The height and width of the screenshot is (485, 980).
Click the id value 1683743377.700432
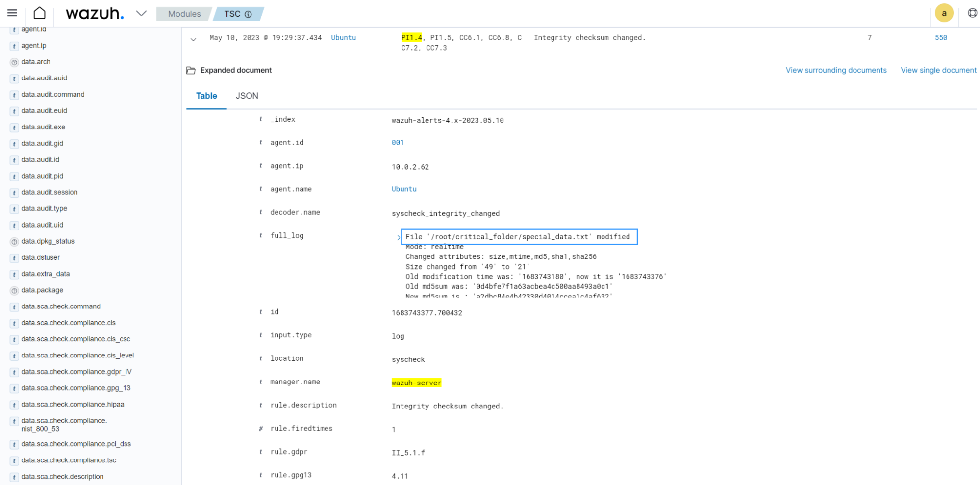pyautogui.click(x=427, y=313)
